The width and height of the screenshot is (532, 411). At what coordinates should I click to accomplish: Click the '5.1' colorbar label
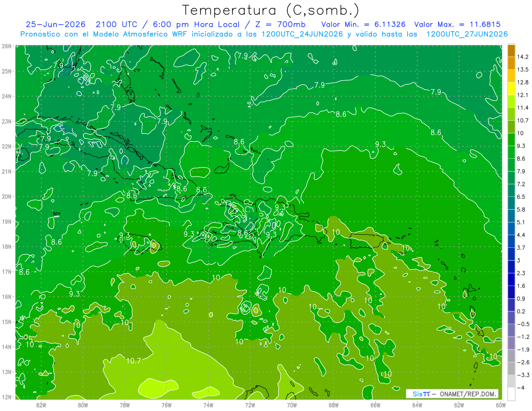[x=521, y=222]
